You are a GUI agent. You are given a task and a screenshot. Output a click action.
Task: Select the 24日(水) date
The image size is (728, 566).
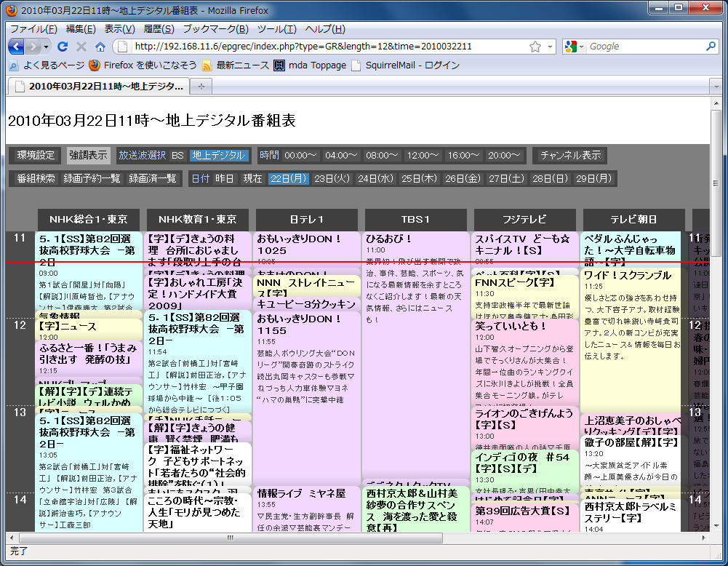pyautogui.click(x=375, y=179)
